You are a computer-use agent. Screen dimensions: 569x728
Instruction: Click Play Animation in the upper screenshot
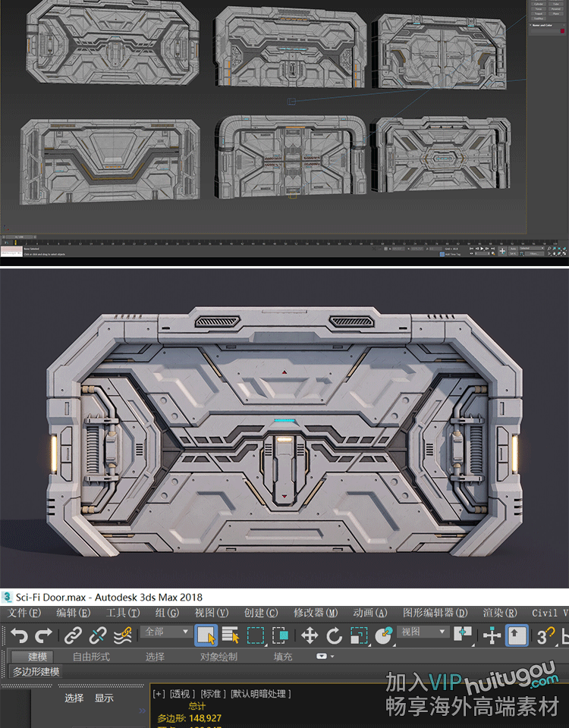482,249
